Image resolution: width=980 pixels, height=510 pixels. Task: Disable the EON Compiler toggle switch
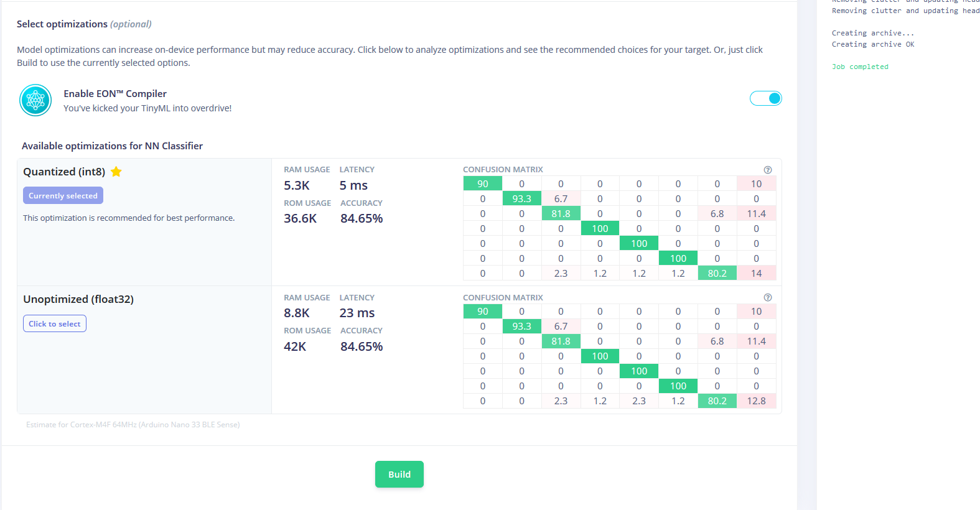[x=766, y=98]
